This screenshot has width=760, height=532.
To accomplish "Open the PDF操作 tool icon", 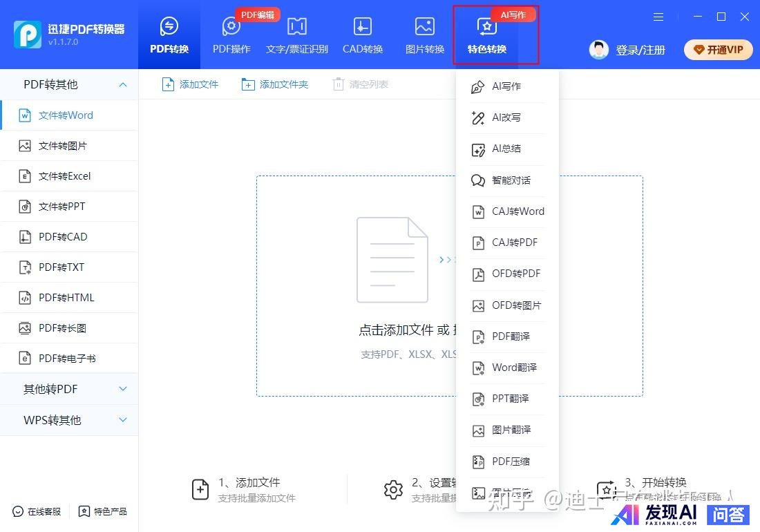I will coord(231,28).
